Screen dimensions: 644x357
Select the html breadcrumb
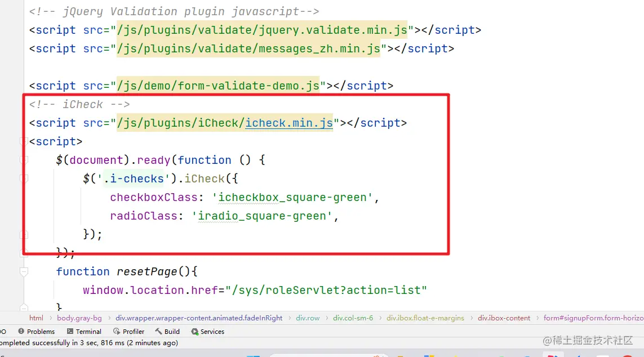(x=36, y=318)
